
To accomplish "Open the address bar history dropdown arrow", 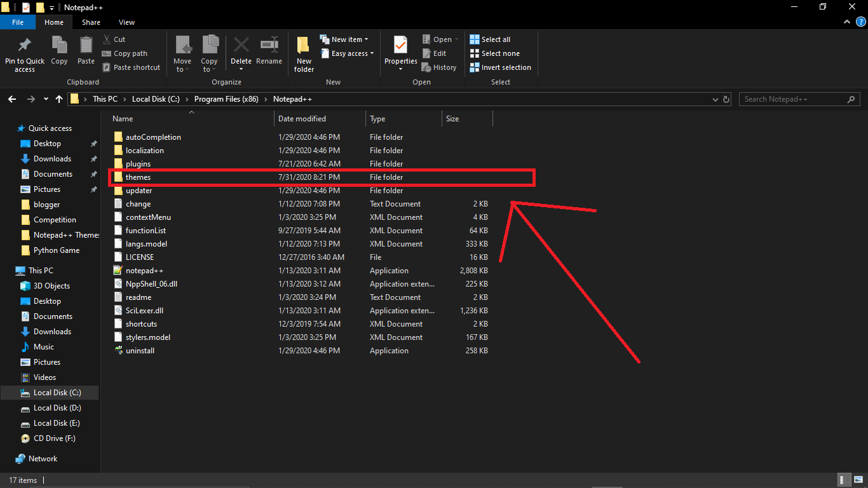I will pos(715,99).
